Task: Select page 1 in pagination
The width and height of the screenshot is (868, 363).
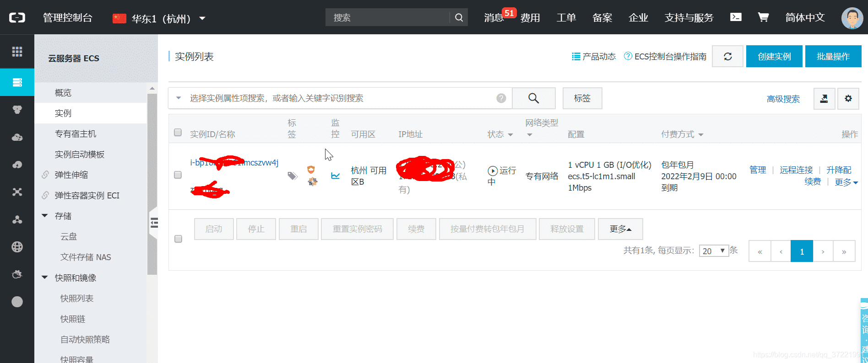Action: 802,251
